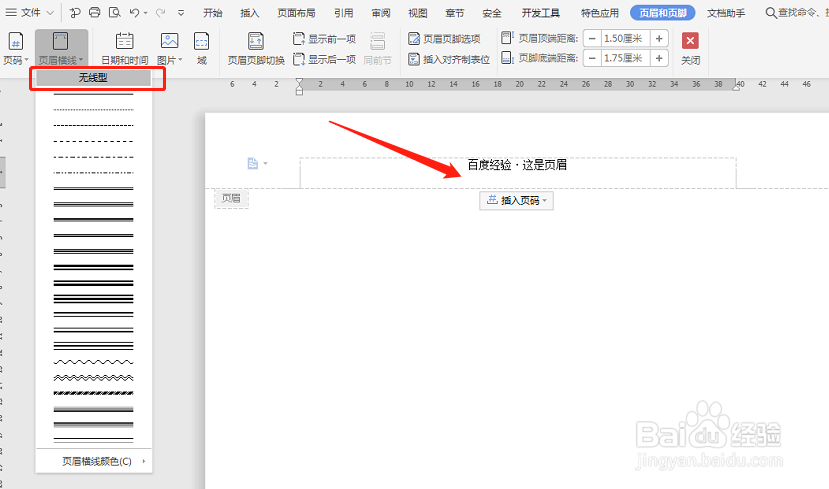Decrease 页眉顶端距离 with minus button
The height and width of the screenshot is (489, 829).
(592, 39)
